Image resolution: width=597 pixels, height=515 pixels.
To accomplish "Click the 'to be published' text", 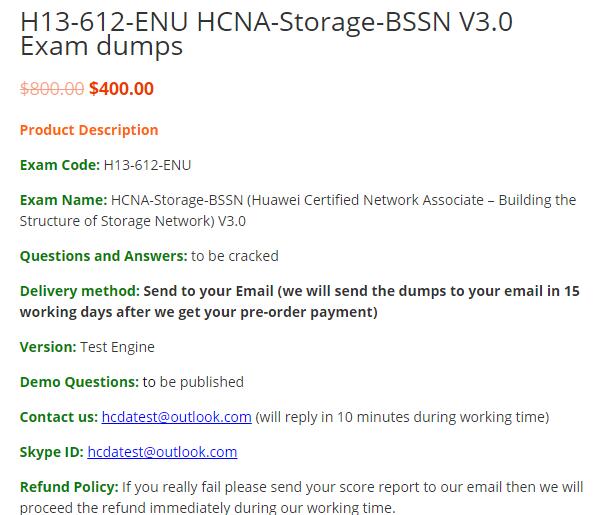I will pyautogui.click(x=193, y=382).
